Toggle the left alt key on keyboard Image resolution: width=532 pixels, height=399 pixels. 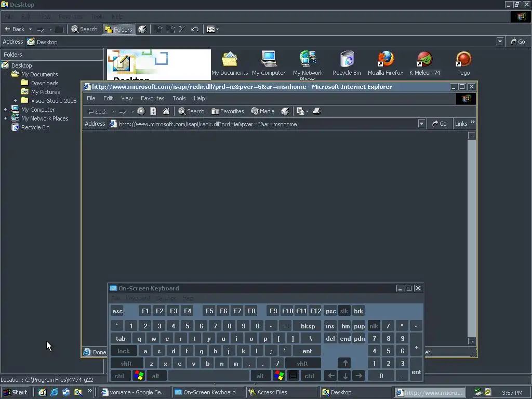pos(156,376)
